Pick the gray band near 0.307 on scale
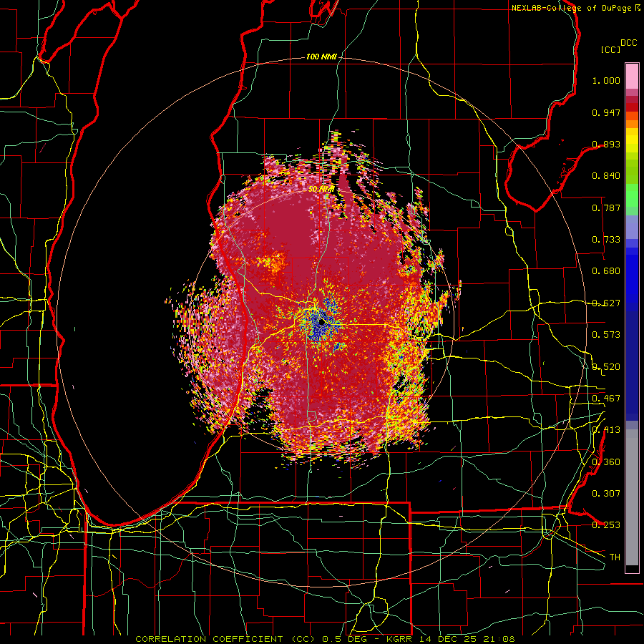Viewport: 644px width, 644px height. click(x=632, y=499)
